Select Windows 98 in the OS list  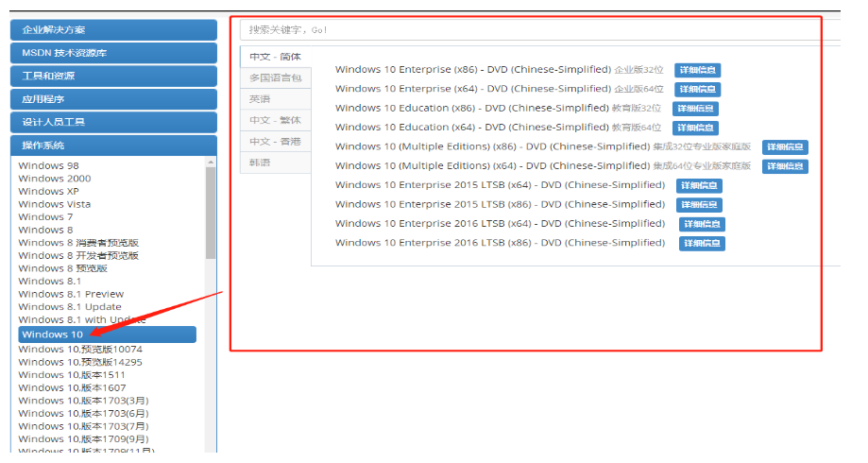click(49, 165)
